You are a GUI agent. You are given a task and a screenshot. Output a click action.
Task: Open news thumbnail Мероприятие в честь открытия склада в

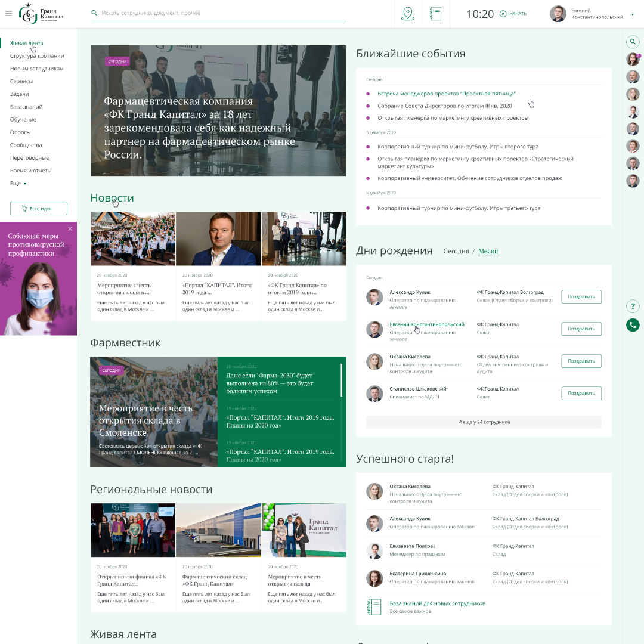pyautogui.click(x=133, y=239)
